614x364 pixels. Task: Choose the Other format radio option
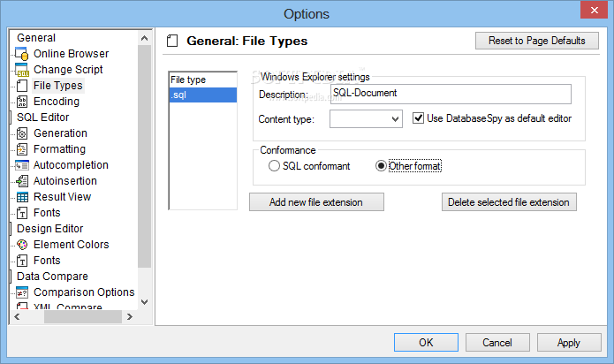[x=381, y=166]
